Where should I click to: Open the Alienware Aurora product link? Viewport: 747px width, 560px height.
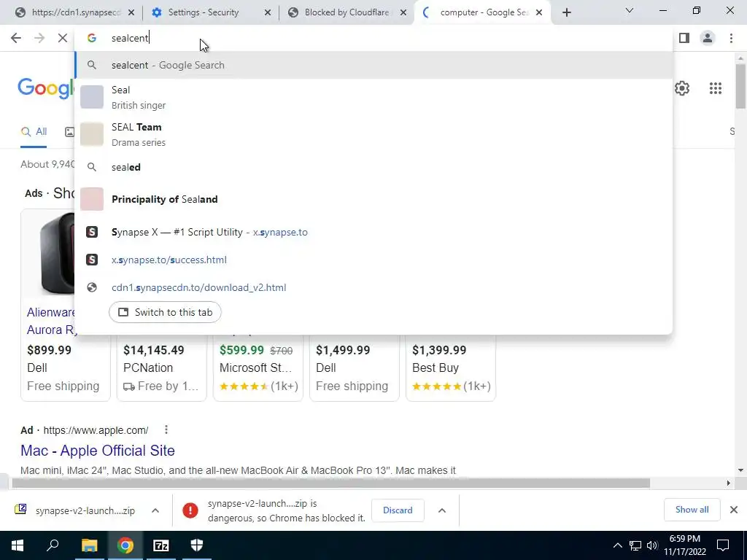point(51,321)
